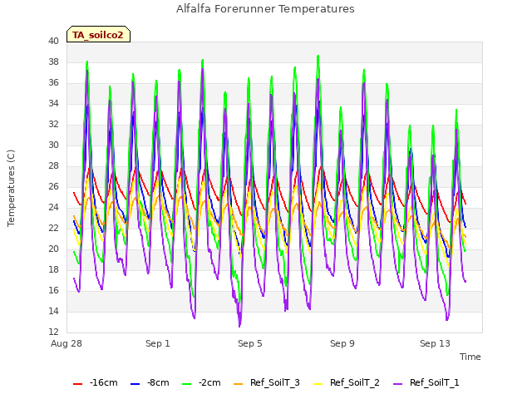Click the yellow Ref_SoilT_2 legend line
Image resolution: width=532 pixels, height=399 pixels.
[x=318, y=384]
